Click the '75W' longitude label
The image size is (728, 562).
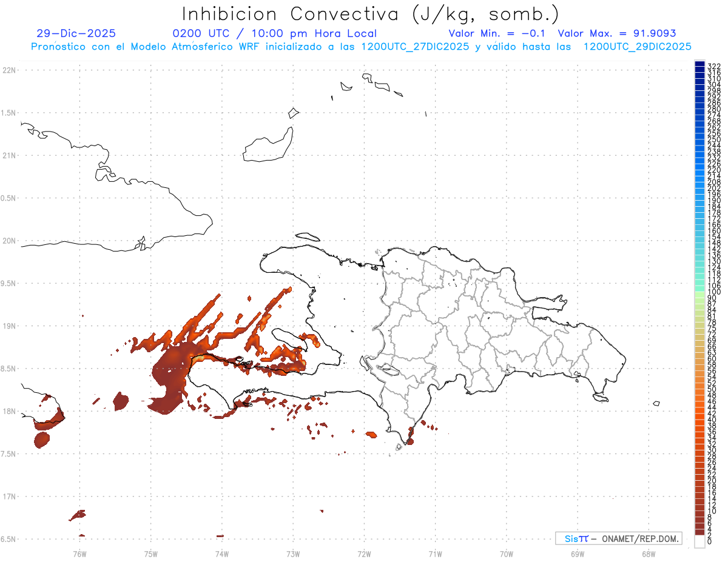(150, 553)
